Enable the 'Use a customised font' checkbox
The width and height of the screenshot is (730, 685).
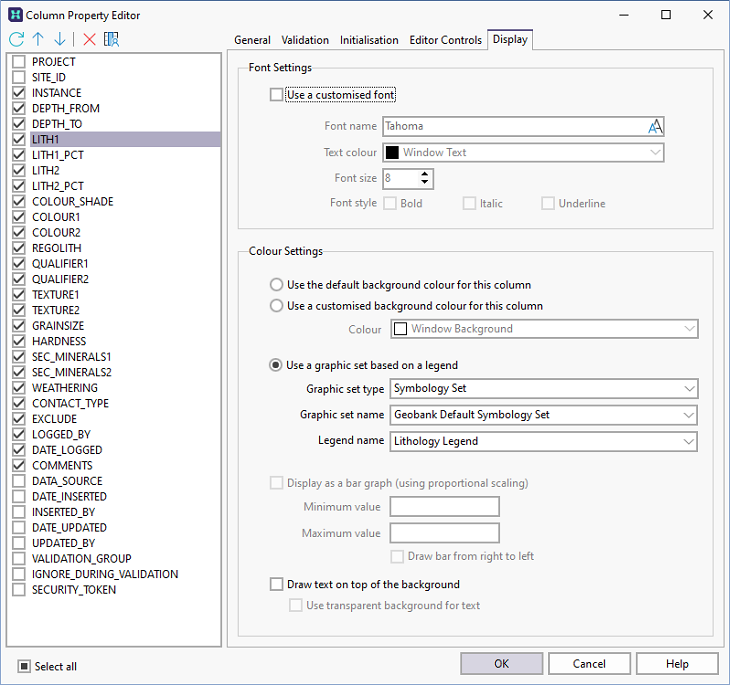[277, 96]
